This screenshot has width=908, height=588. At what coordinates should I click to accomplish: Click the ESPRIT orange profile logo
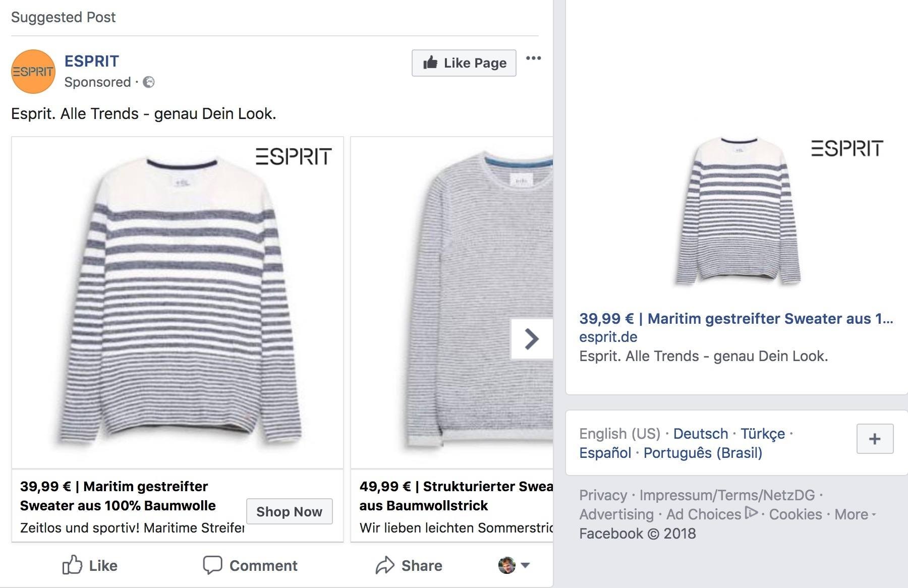click(33, 72)
